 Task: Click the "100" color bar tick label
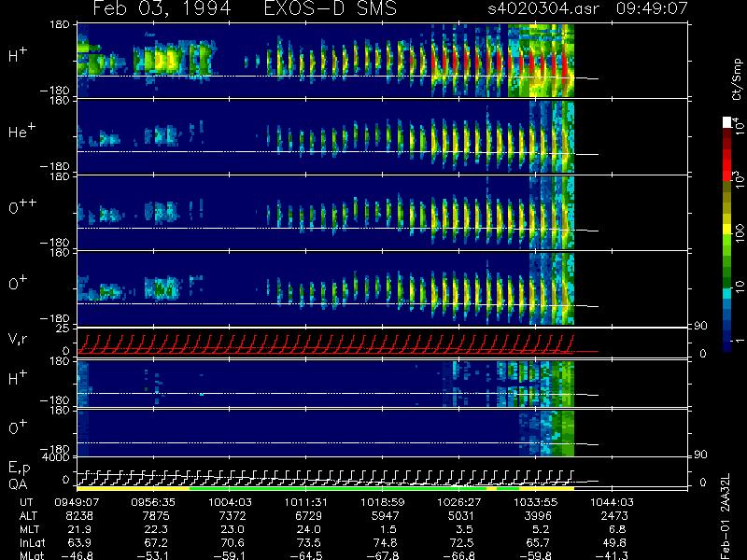tap(739, 233)
